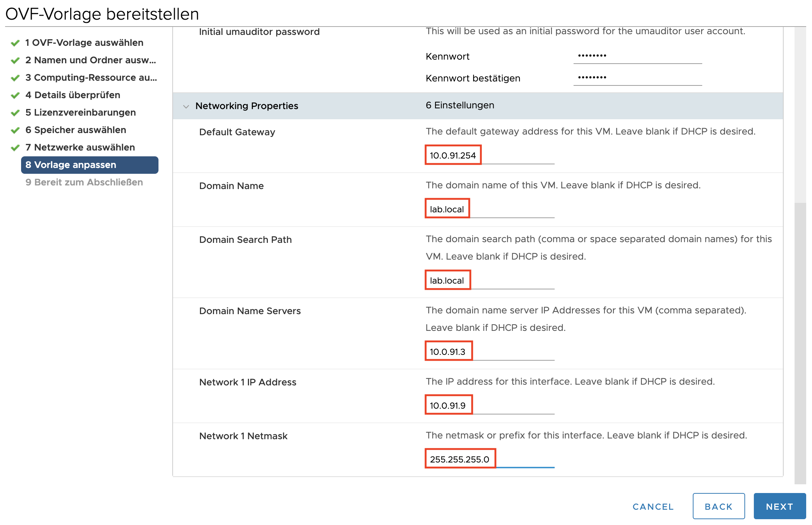812x525 pixels.
Task: Click the Kennwort bestätigen password field
Action: (x=638, y=77)
